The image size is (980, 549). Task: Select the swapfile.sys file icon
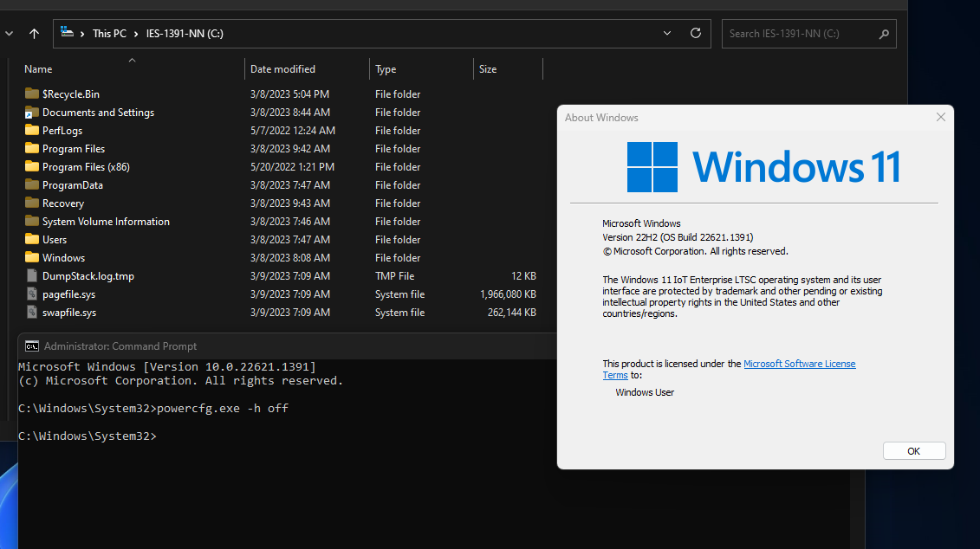32,312
